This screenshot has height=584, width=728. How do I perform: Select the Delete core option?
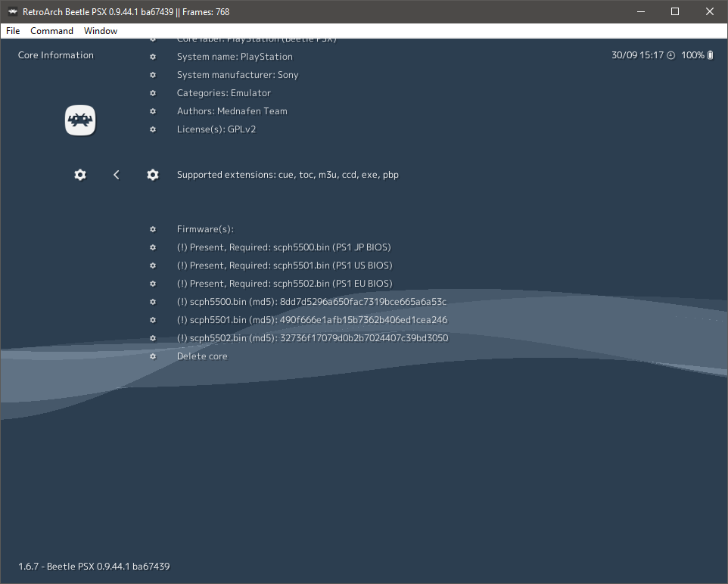click(202, 356)
